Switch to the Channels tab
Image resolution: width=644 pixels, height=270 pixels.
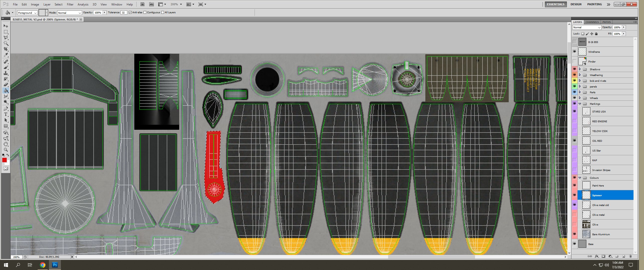point(592,22)
